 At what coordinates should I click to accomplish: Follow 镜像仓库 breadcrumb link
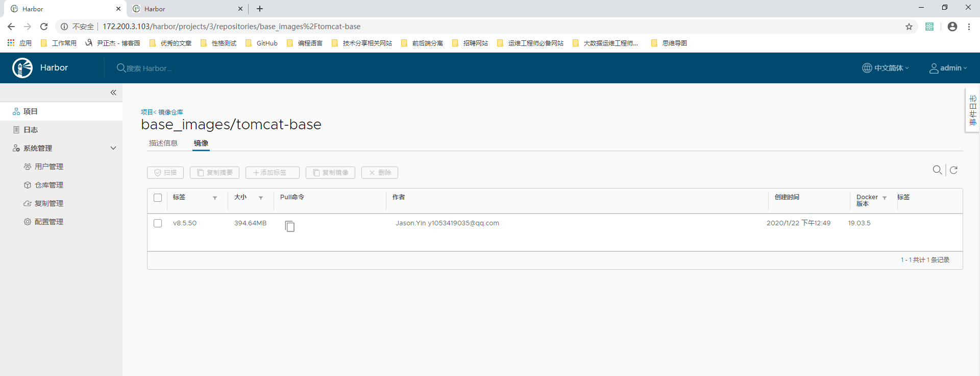click(170, 112)
